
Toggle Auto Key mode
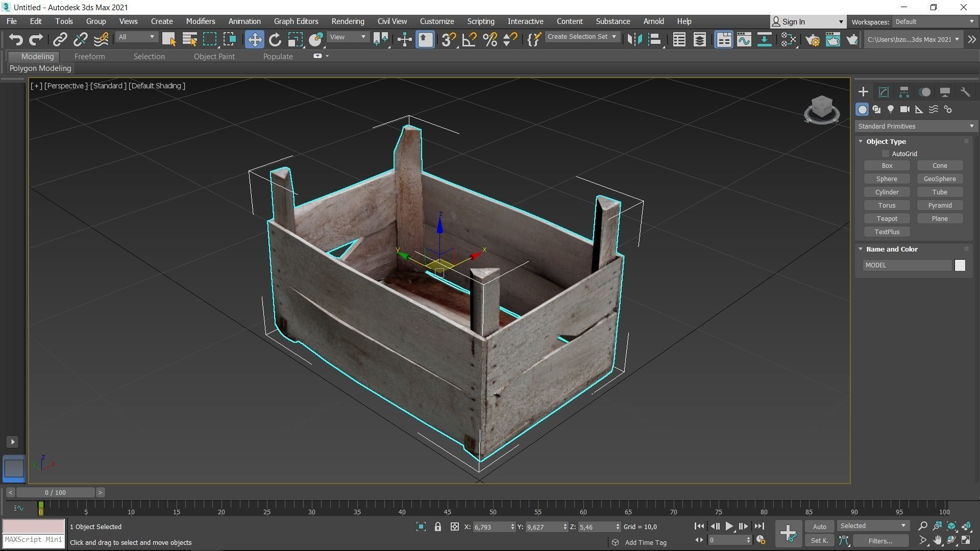(819, 527)
